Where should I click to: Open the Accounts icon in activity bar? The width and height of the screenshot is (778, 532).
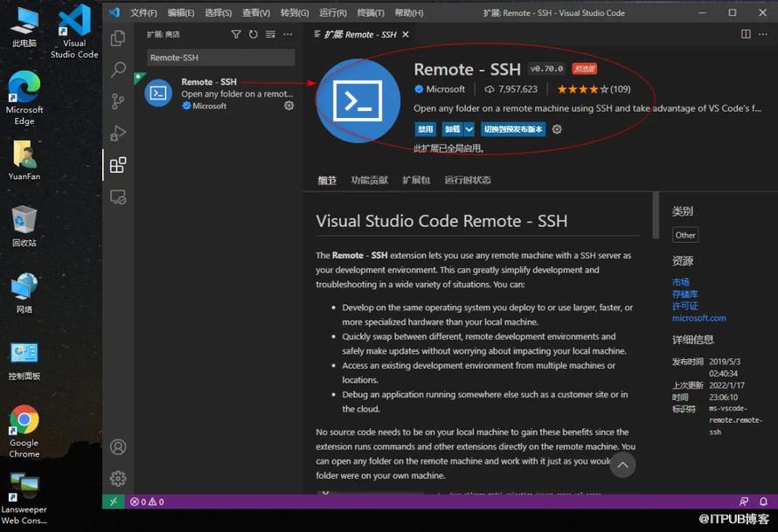(x=118, y=447)
